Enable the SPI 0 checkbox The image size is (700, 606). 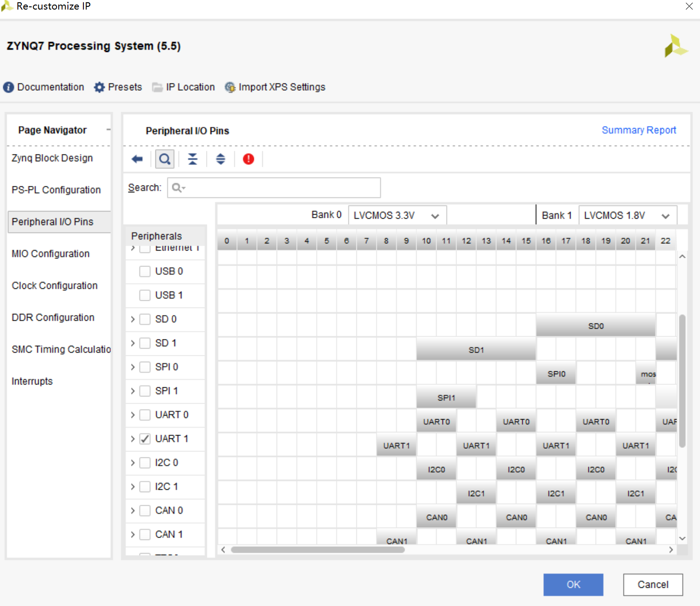[145, 367]
